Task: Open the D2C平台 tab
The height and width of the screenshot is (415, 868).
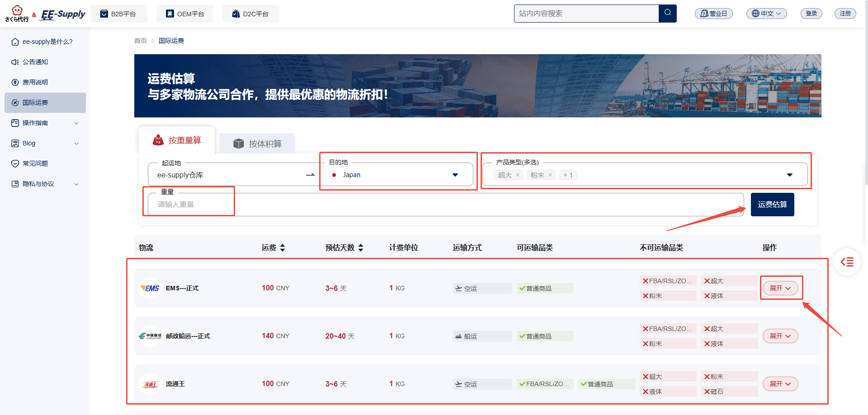Action: [x=251, y=14]
